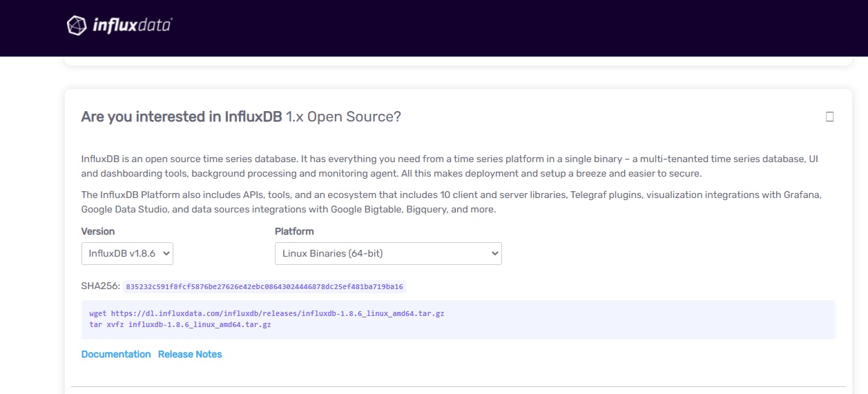Image resolution: width=868 pixels, height=394 pixels.
Task: Collapse the InfluxDB 1.x Open Source card
Action: click(x=829, y=117)
